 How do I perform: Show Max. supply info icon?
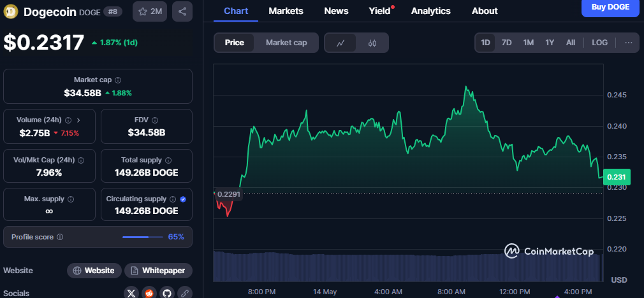[71, 199]
